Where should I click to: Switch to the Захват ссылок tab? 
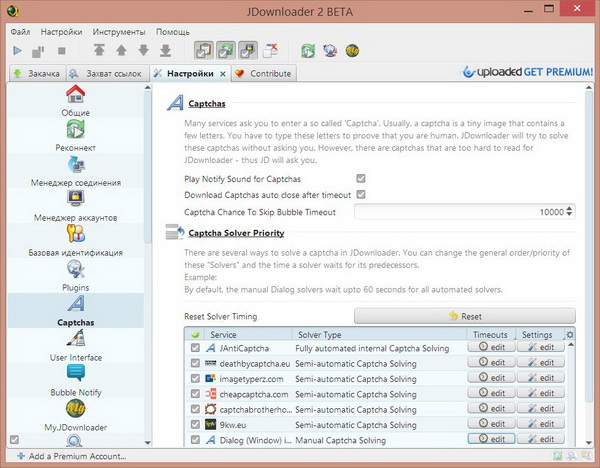coord(107,73)
